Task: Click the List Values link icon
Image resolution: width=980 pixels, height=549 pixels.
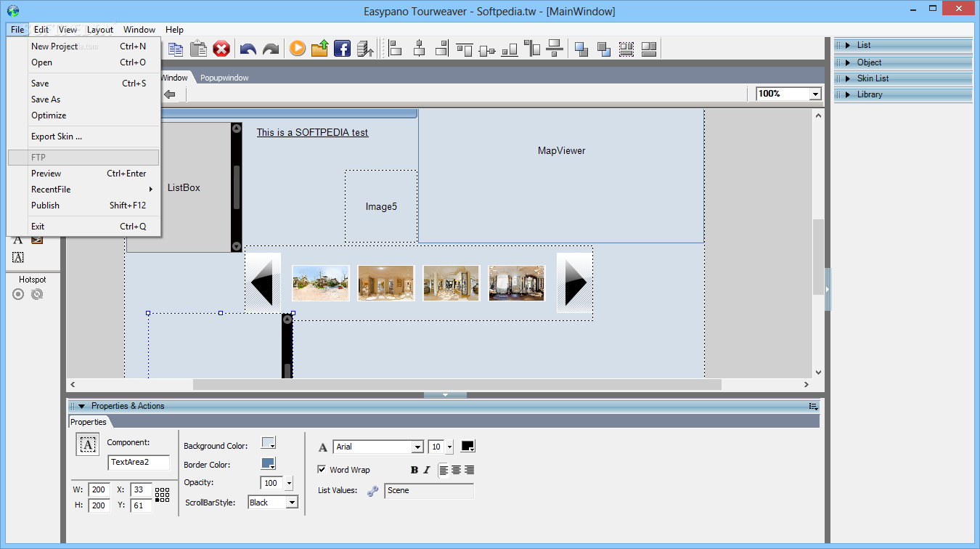Action: 373,491
